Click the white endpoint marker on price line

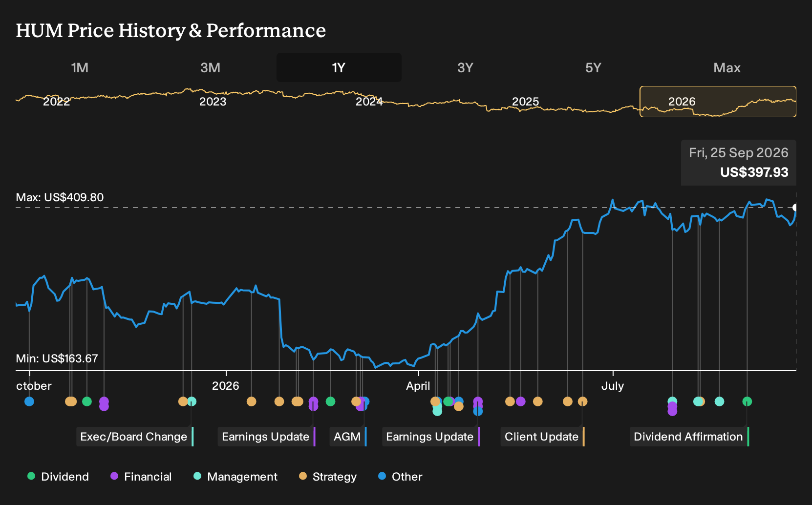point(795,208)
